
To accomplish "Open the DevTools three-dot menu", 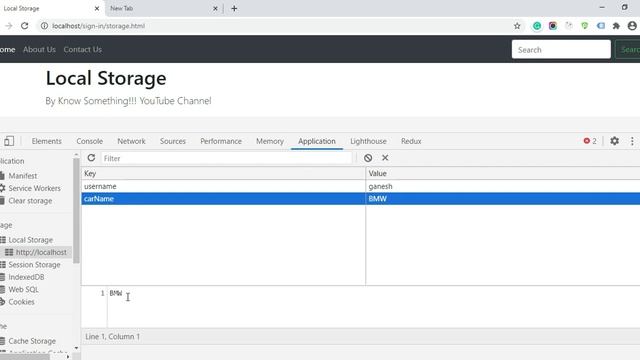I will [632, 141].
